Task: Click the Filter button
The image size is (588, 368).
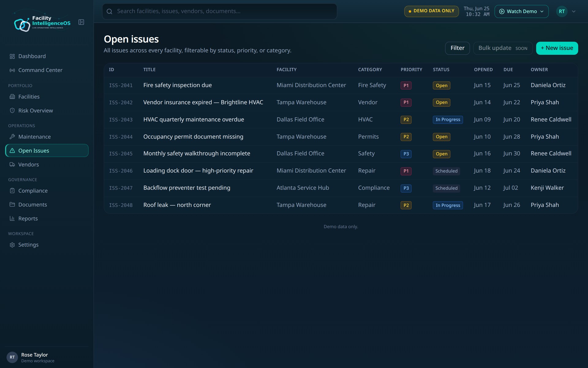Action: click(x=457, y=48)
